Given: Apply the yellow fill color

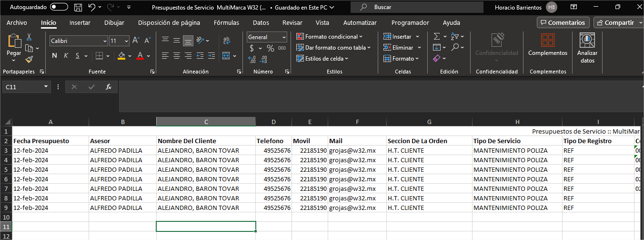Looking at the screenshot, I should pos(121,56).
